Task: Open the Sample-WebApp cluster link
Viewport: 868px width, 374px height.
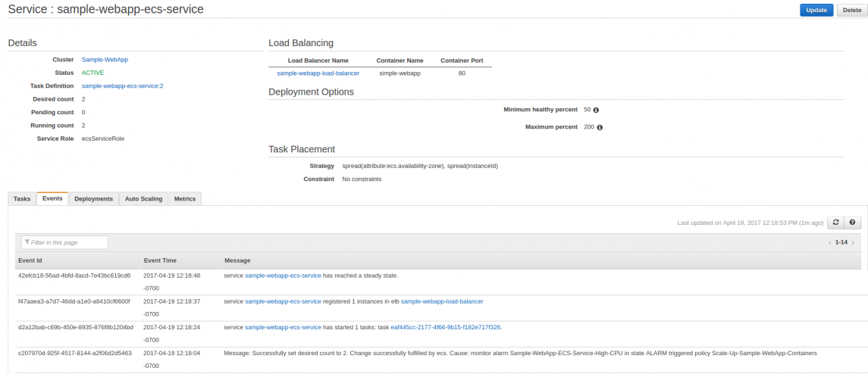Action: click(105, 59)
